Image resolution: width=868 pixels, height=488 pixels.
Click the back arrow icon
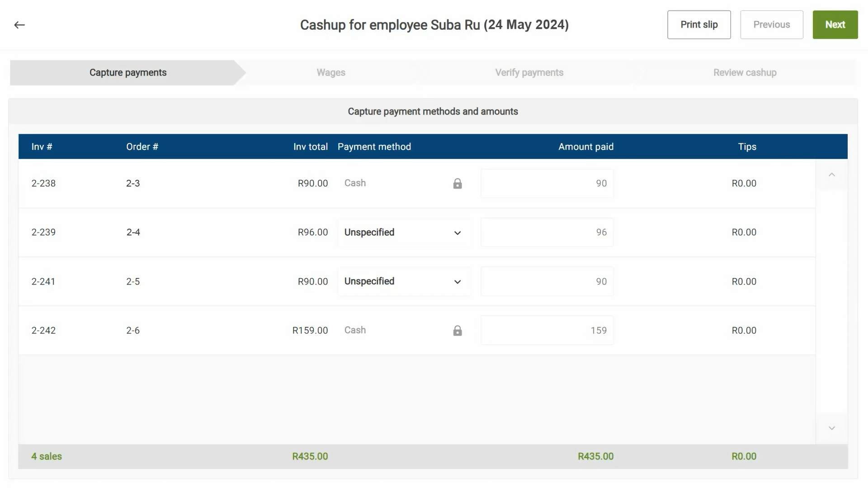(x=19, y=25)
